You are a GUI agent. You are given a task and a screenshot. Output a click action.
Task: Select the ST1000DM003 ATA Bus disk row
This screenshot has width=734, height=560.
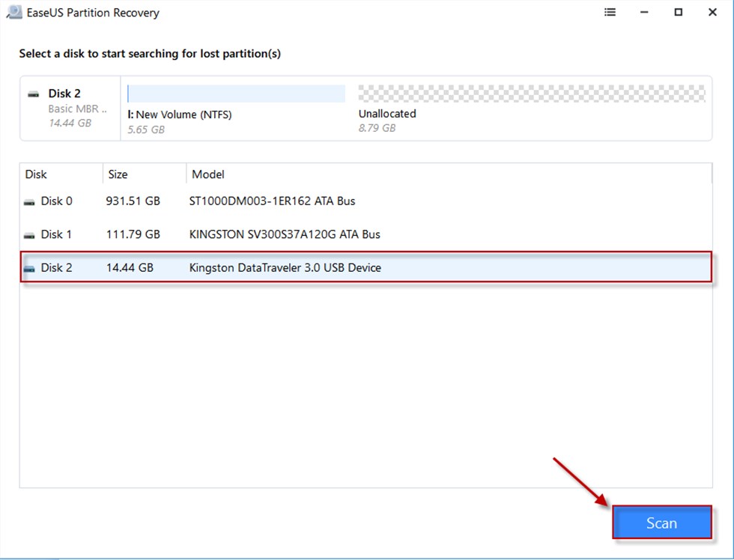[273, 201]
